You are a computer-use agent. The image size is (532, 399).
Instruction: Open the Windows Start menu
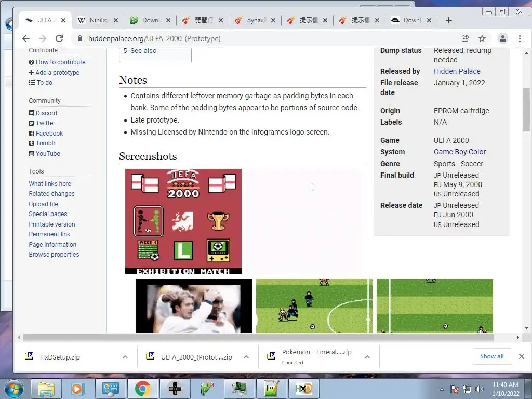tap(14, 389)
